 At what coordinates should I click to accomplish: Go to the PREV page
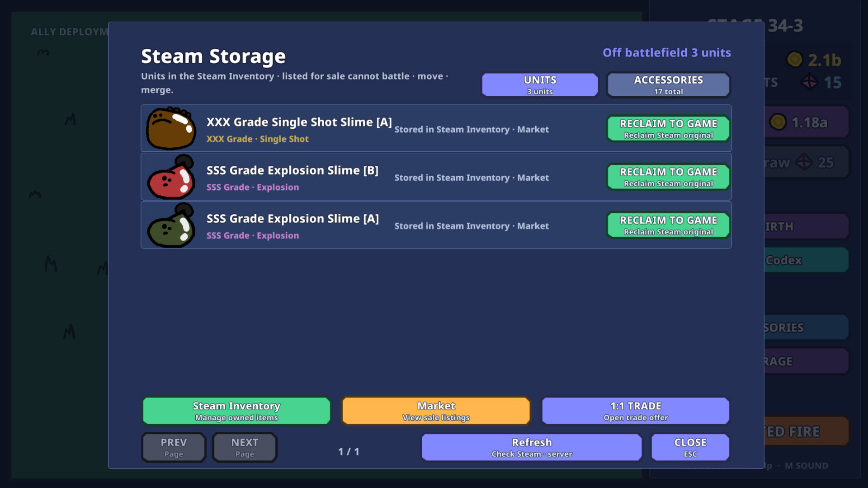(174, 447)
